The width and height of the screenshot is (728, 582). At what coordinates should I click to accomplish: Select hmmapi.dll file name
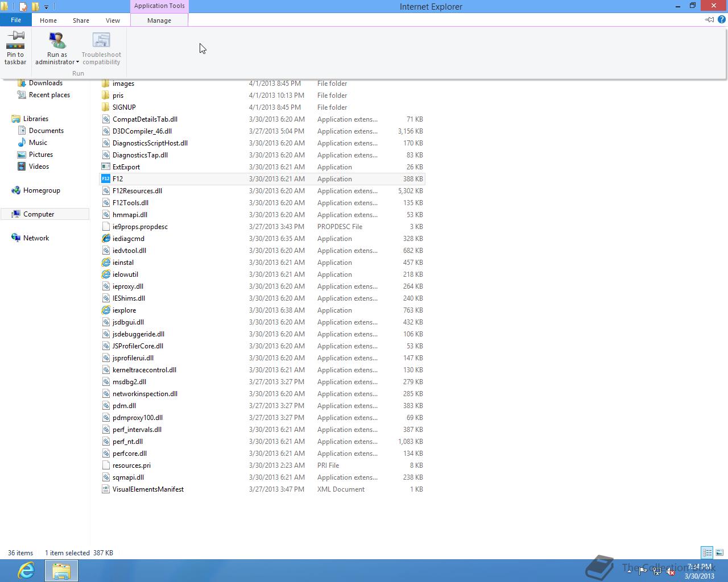click(x=130, y=215)
